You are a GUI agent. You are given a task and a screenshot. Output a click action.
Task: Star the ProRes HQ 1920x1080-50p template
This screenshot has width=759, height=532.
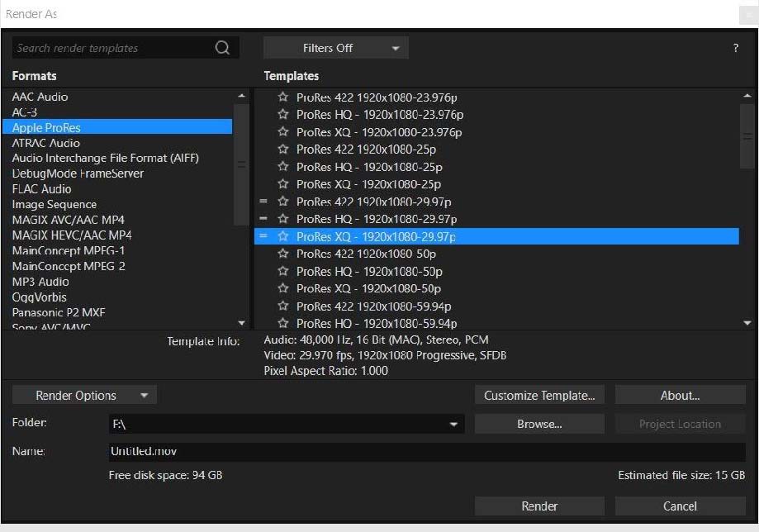(x=283, y=271)
